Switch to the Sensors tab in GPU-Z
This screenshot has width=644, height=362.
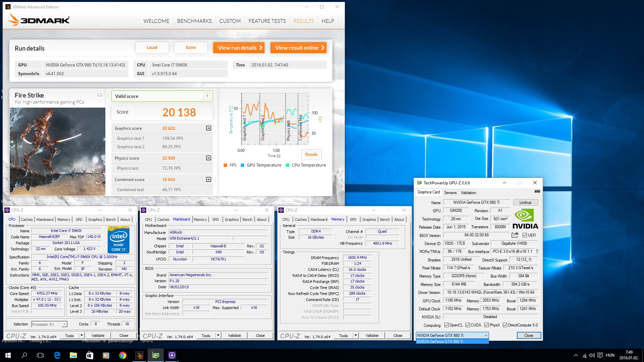[x=450, y=193]
